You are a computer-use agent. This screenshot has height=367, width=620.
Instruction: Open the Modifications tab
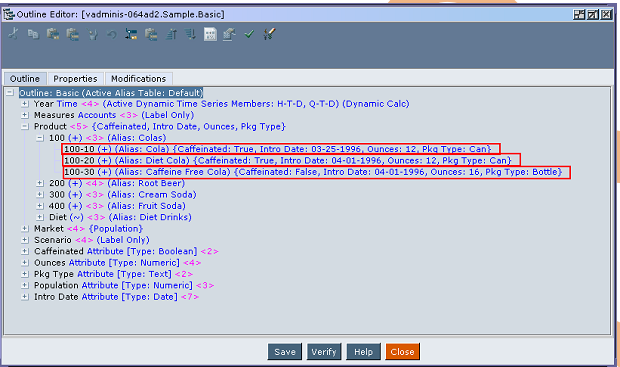coord(138,79)
